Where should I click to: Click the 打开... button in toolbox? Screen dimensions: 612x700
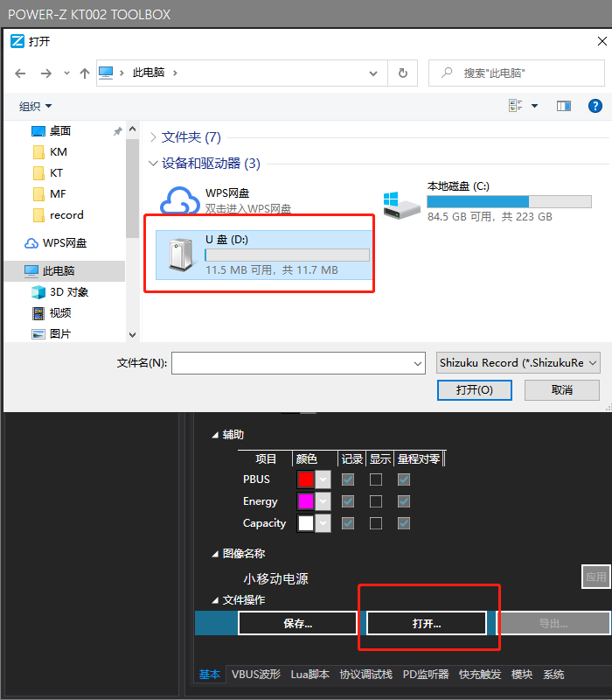427,623
